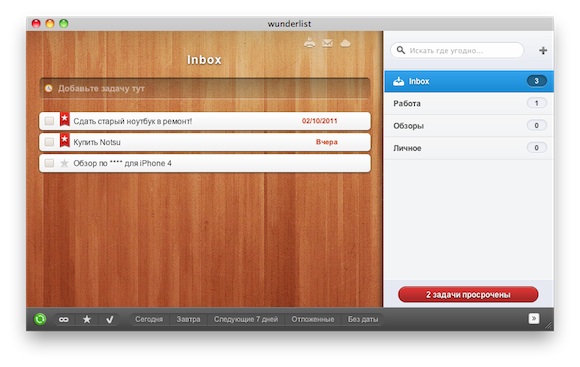Minimize the wunderlist window with yellow button
Image resolution: width=580 pixels, height=367 pixels.
(50, 24)
